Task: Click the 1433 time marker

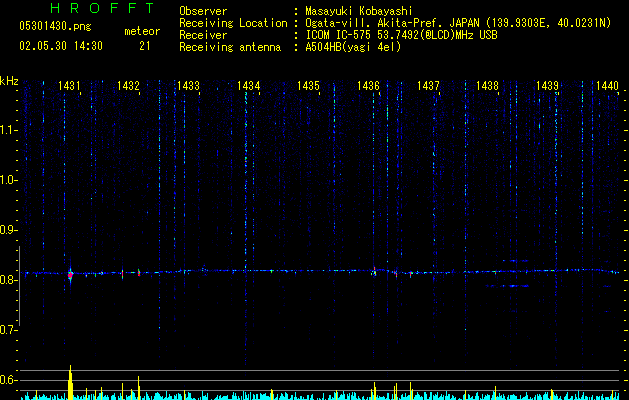Action: click(188, 85)
